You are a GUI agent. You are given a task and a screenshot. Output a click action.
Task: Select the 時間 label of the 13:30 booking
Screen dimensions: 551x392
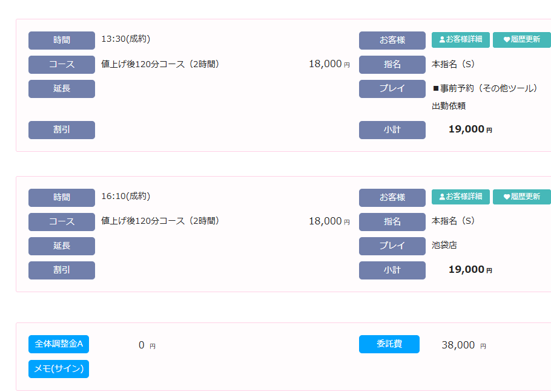click(x=62, y=41)
